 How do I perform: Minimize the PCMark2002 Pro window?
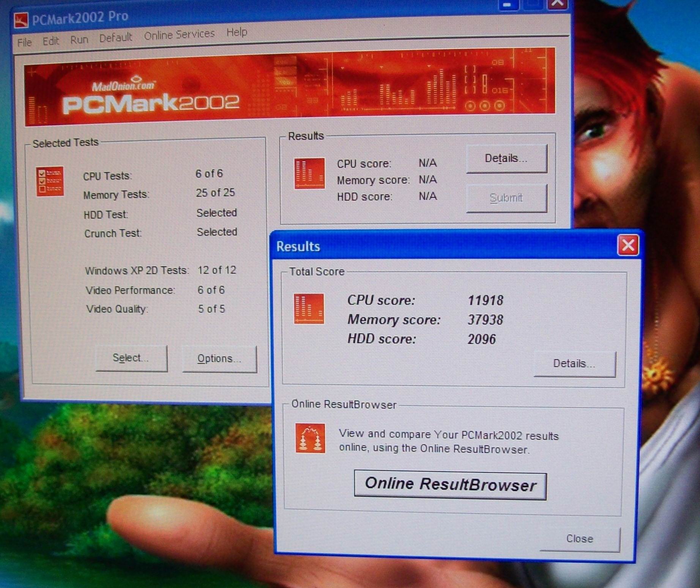[508, 4]
